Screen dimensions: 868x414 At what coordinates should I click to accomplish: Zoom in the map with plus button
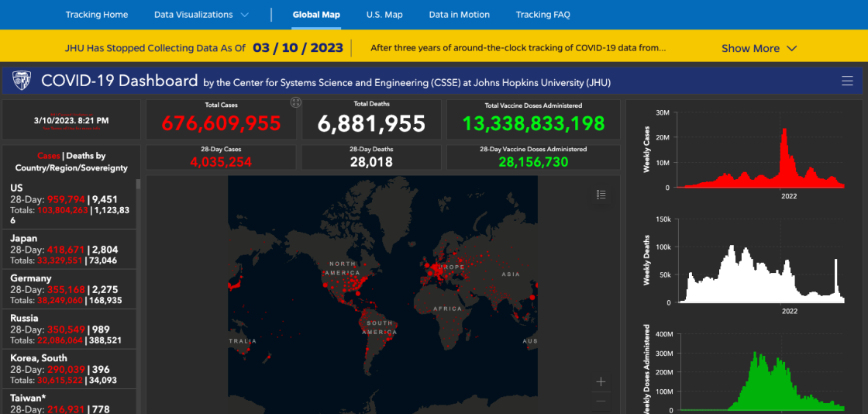(x=601, y=381)
